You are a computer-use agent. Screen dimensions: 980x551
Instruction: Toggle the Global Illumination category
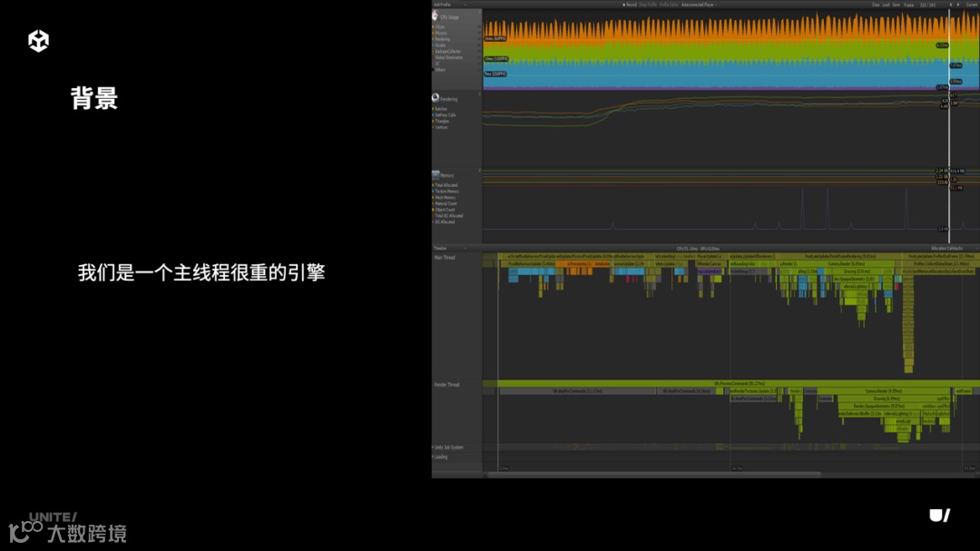[x=448, y=57]
